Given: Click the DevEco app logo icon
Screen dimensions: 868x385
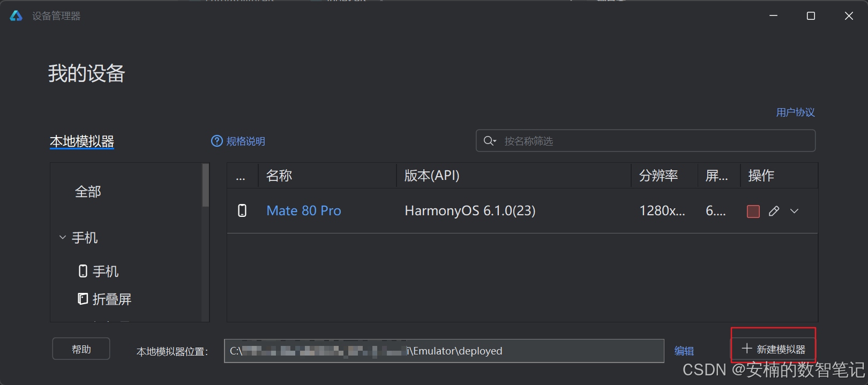Looking at the screenshot, I should click(x=16, y=16).
